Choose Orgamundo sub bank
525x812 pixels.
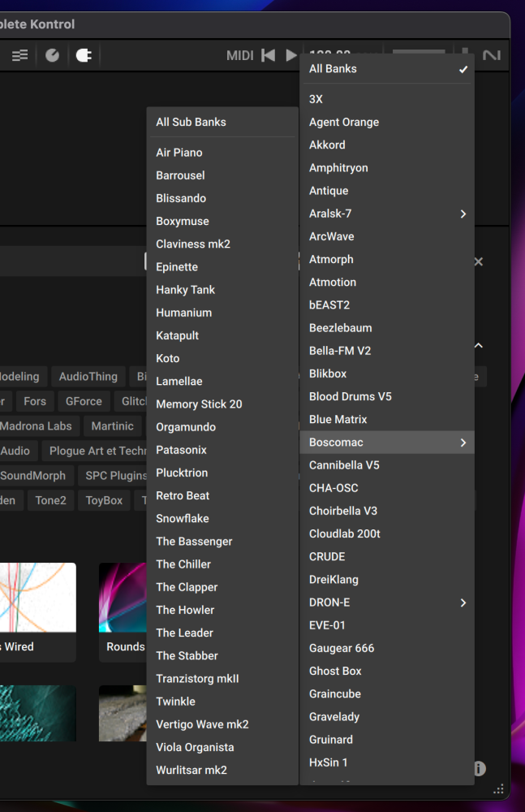click(x=222, y=427)
